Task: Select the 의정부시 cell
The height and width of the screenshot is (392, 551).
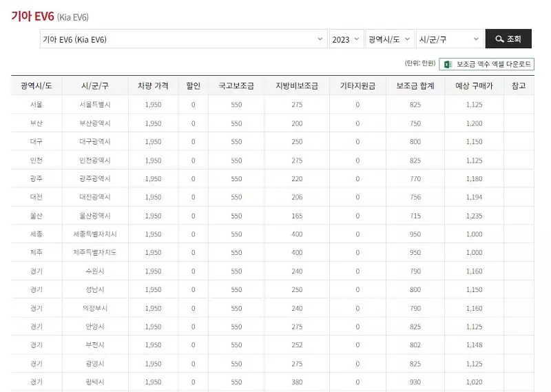Action: [x=95, y=308]
